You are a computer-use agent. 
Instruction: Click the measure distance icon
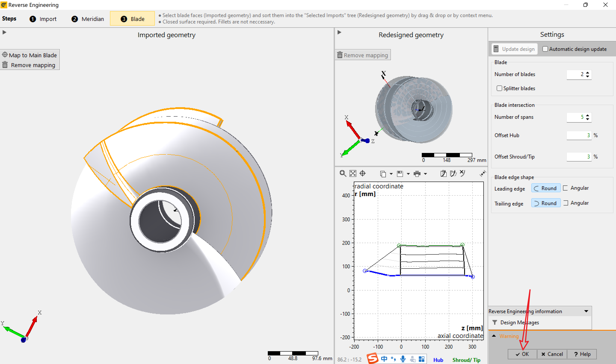point(483,174)
